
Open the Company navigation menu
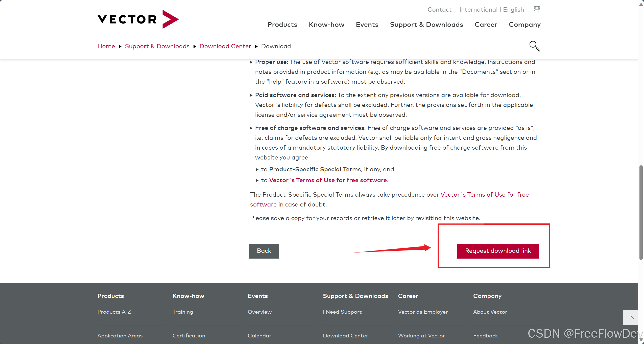pyautogui.click(x=524, y=25)
